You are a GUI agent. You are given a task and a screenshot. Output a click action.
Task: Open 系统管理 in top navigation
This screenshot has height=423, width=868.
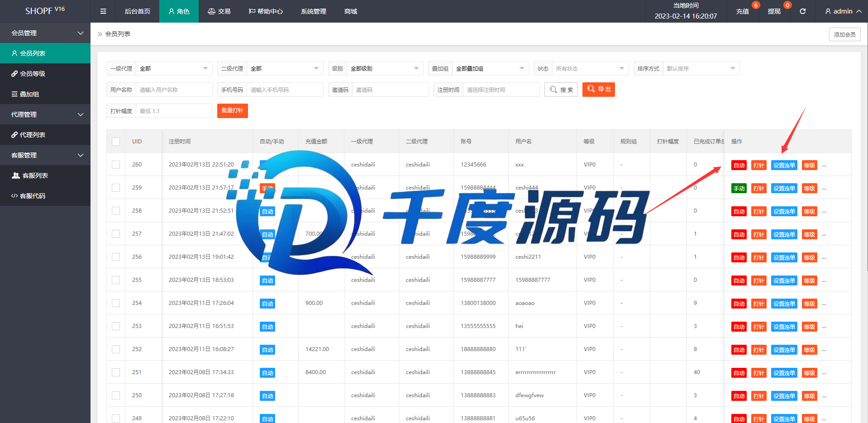[x=314, y=11]
